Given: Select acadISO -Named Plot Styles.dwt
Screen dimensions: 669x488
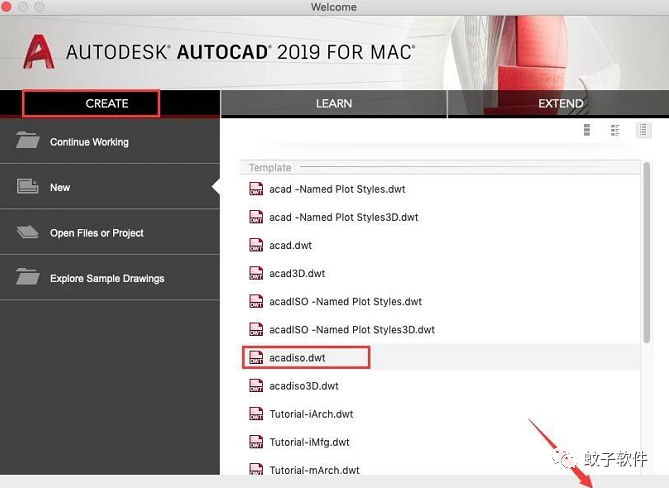Looking at the screenshot, I should coord(440,302).
